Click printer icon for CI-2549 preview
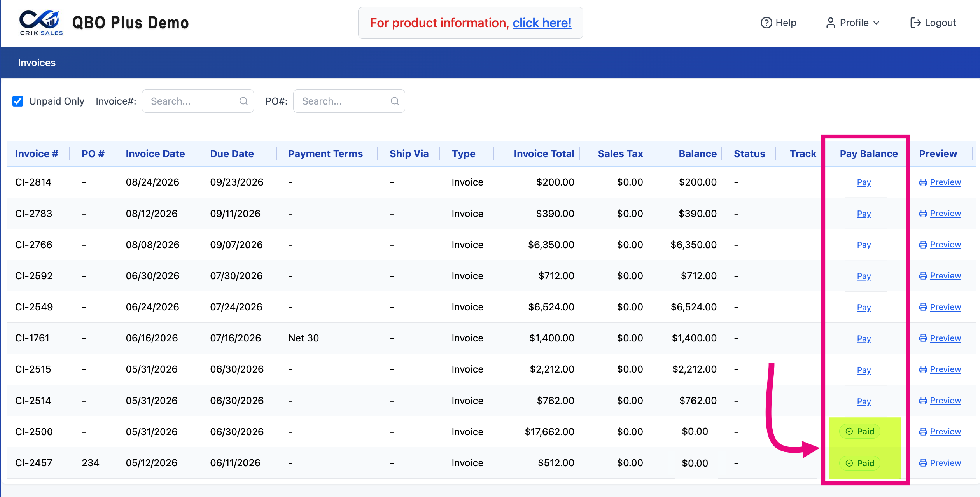Screen dimensions: 980x497 (923, 307)
